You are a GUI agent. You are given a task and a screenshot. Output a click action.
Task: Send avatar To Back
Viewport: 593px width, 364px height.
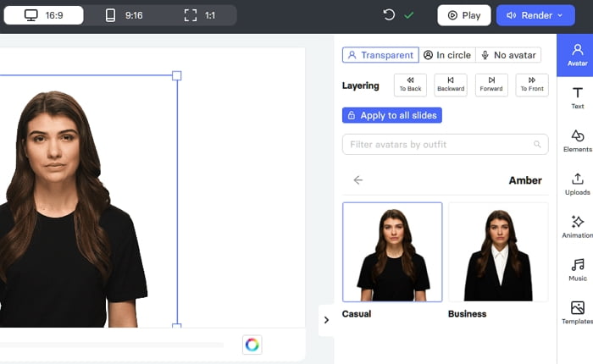click(x=410, y=85)
